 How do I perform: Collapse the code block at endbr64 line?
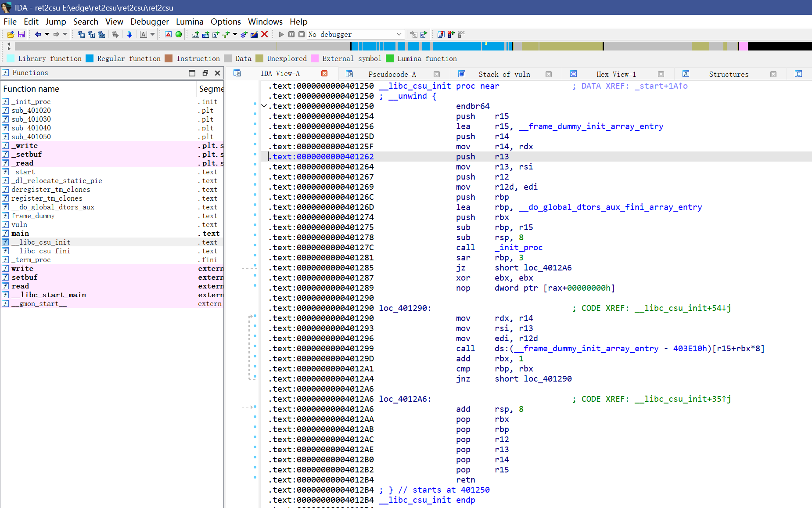tap(264, 106)
